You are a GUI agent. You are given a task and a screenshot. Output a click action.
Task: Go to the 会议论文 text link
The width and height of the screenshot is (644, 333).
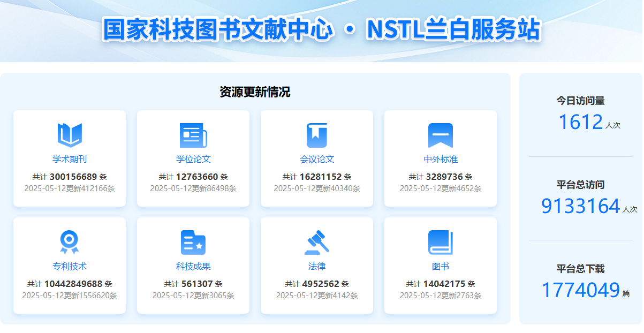pyautogui.click(x=317, y=159)
